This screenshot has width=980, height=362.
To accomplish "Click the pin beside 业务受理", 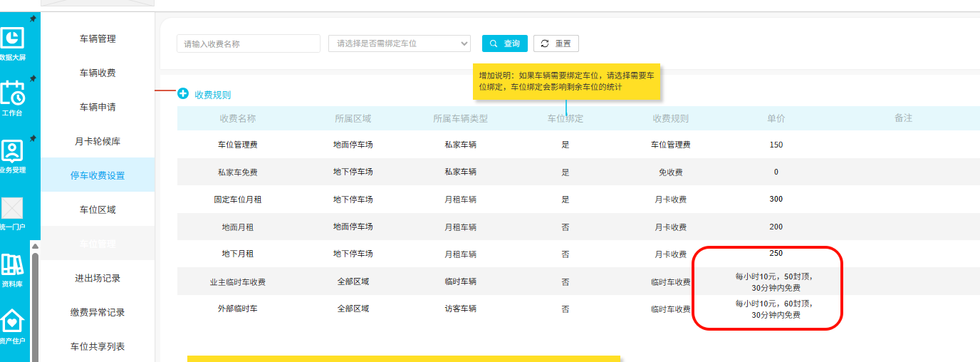I will click(x=33, y=138).
